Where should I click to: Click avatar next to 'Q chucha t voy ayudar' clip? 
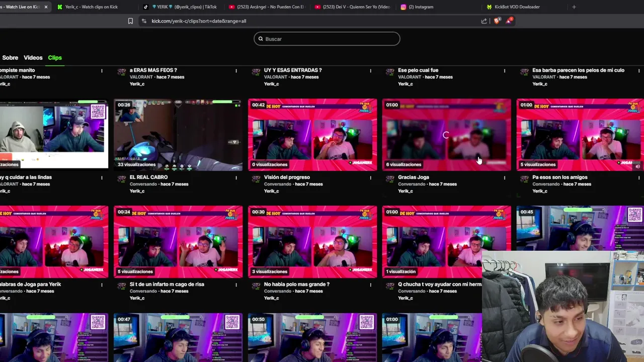[x=389, y=286]
